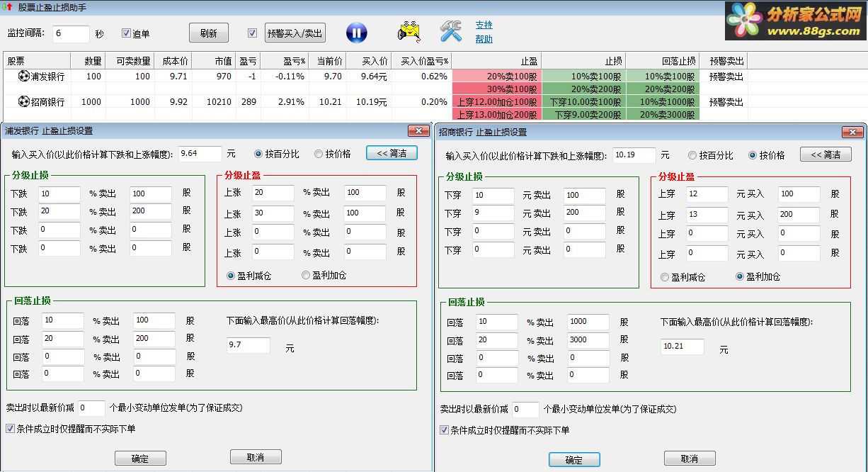Click the 回落止损 column header
The width and height of the screenshot is (868, 472).
point(663,61)
